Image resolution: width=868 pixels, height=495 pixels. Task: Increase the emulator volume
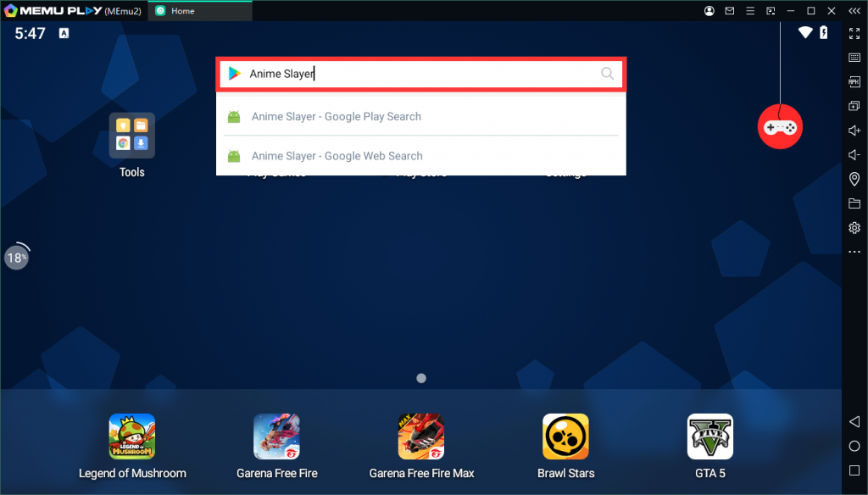pos(854,131)
